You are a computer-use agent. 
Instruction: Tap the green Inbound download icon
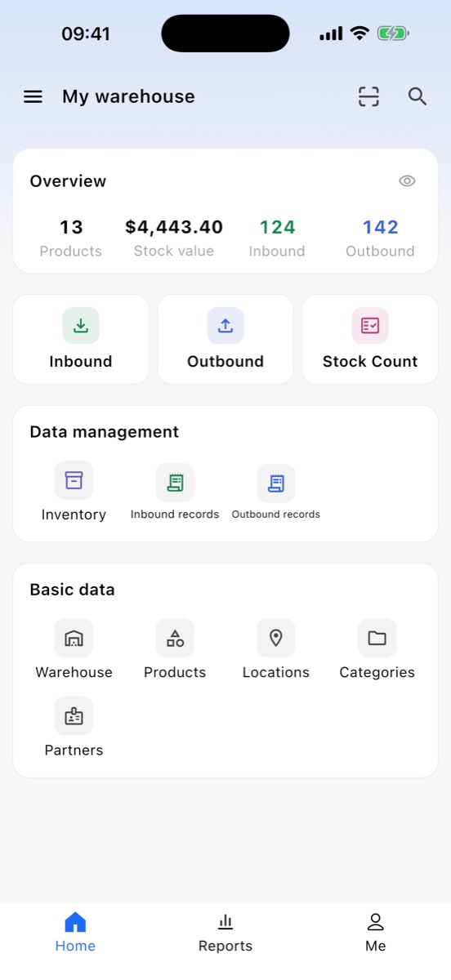[81, 326]
